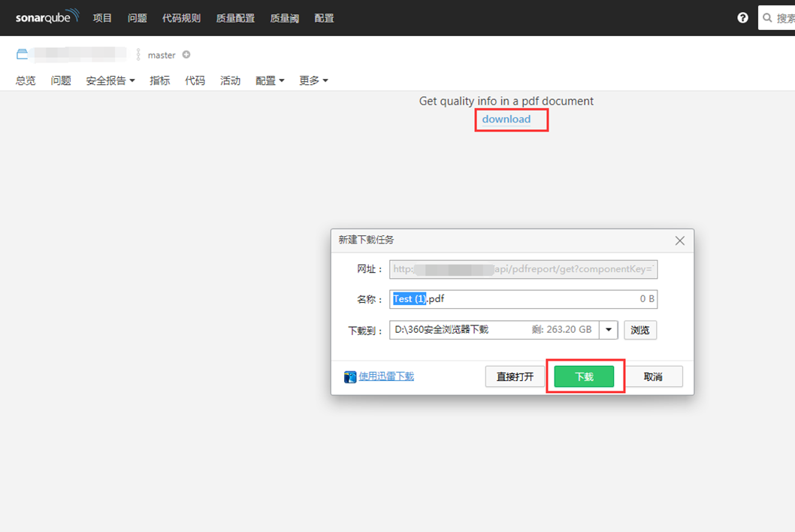This screenshot has height=532, width=795.
Task: Click the 剩: 263.20 GB free space text
Action: 562,330
